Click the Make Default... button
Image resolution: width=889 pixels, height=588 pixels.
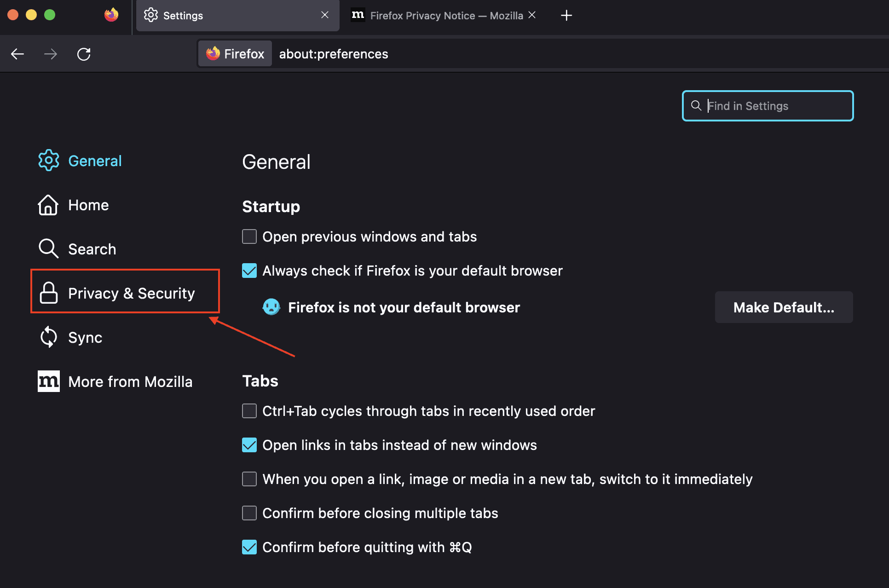pos(783,307)
